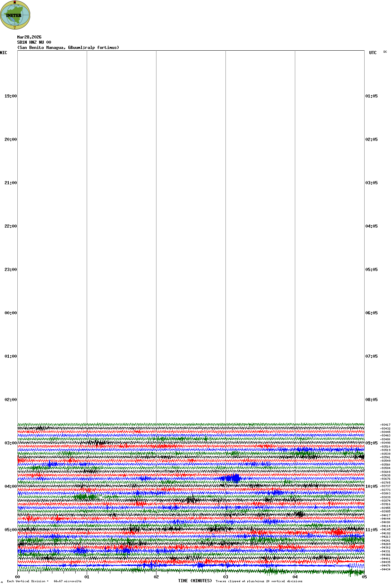Click the Traces clipped footnote text
Image resolution: width=392 pixels, height=586 pixels.
[259, 581]
